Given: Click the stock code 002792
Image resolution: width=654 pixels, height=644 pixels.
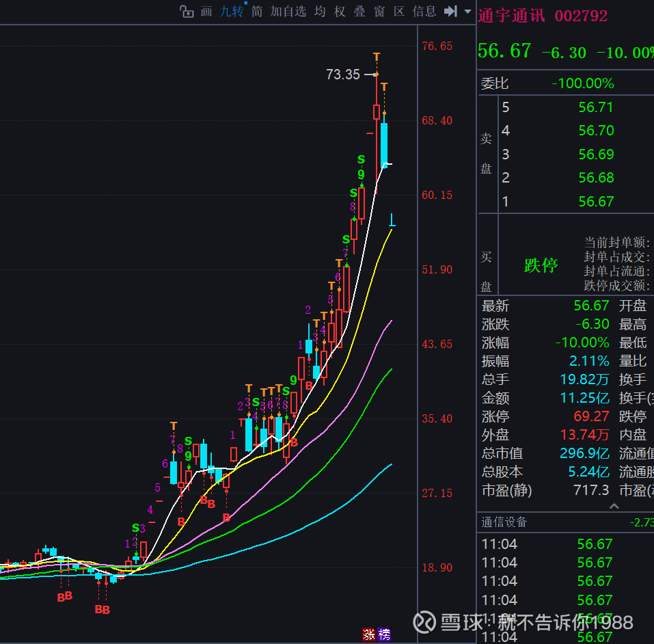Looking at the screenshot, I should pos(581,16).
